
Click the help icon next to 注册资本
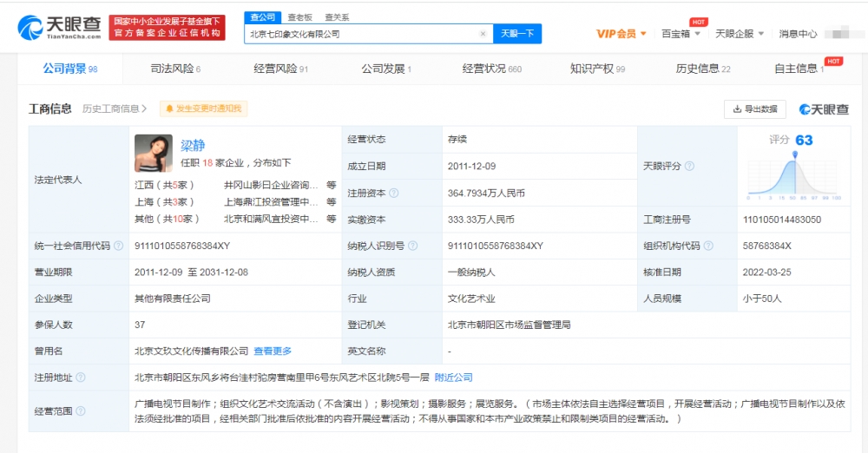click(x=394, y=194)
